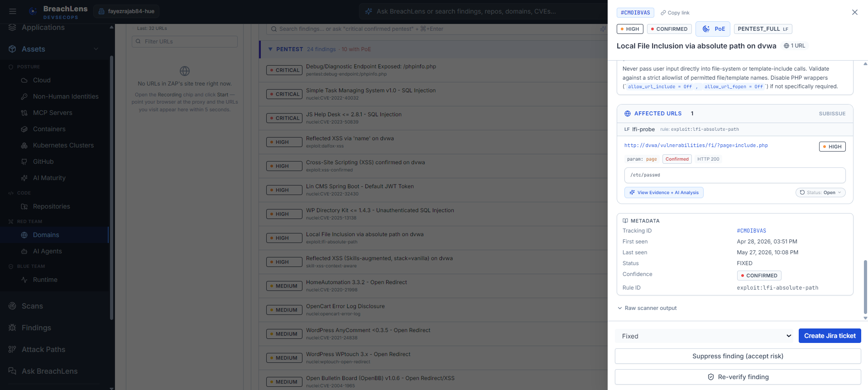Click the /etc/passwd payload box
The image size is (868, 390).
coord(735,175)
